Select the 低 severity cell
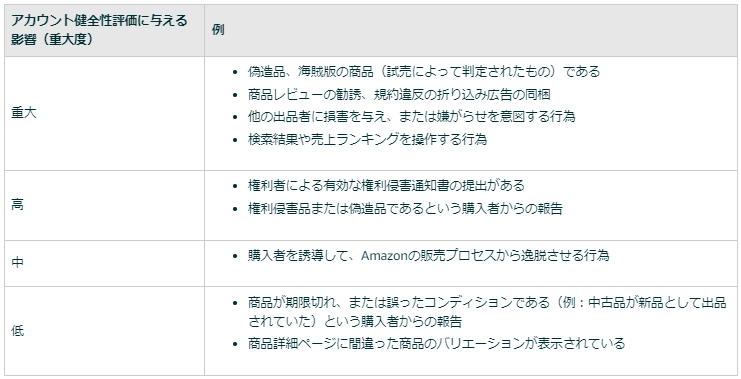741x379 pixels. coord(17,331)
